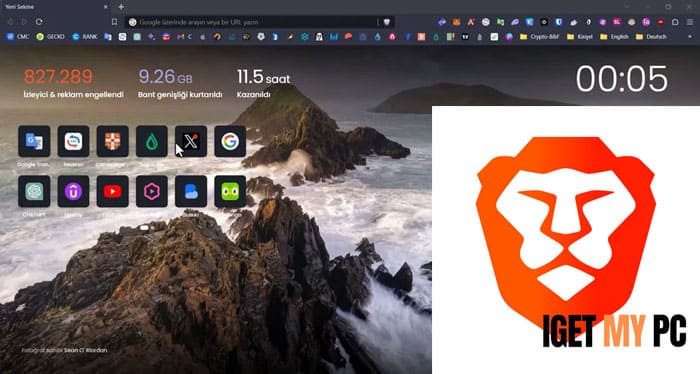
Task: Open the GECKO bookmark
Action: click(x=50, y=37)
